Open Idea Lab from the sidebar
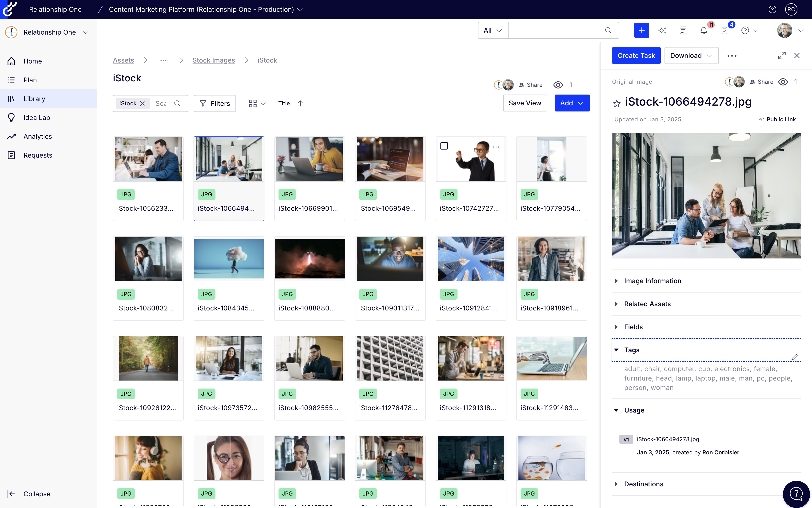The height and width of the screenshot is (508, 812). point(37,118)
